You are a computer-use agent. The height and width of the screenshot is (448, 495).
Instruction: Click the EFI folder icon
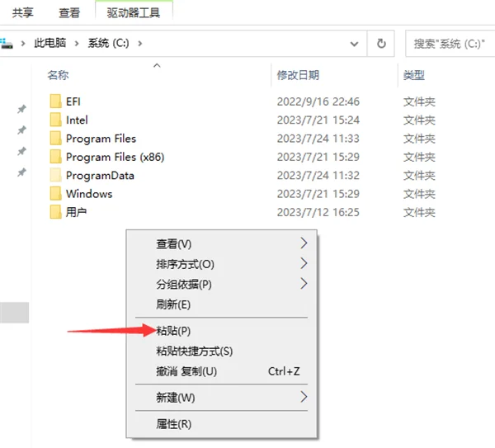(x=55, y=101)
